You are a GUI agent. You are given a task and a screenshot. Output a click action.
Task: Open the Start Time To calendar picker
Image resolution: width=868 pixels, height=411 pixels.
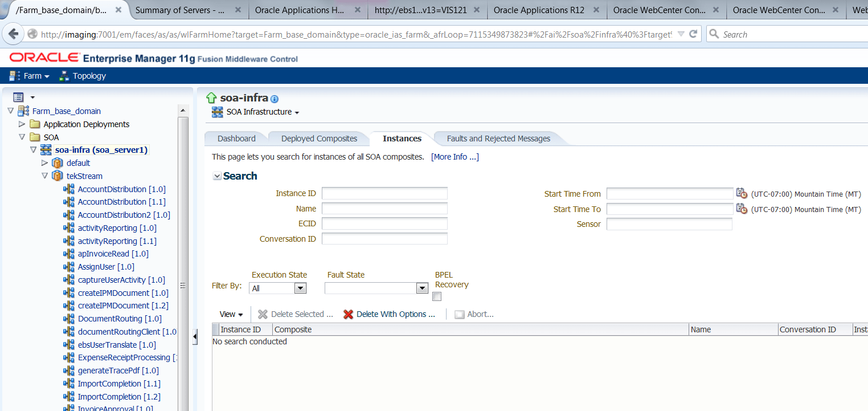pos(742,209)
